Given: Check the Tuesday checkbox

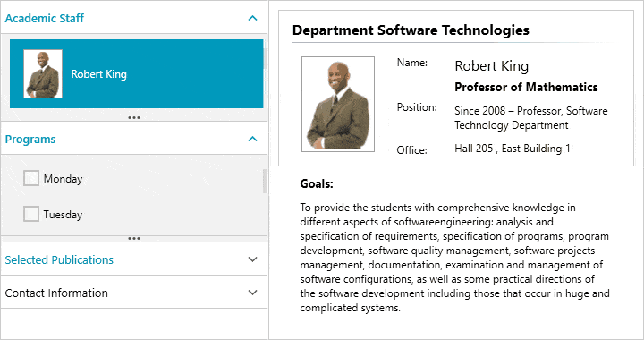Looking at the screenshot, I should pos(31,214).
